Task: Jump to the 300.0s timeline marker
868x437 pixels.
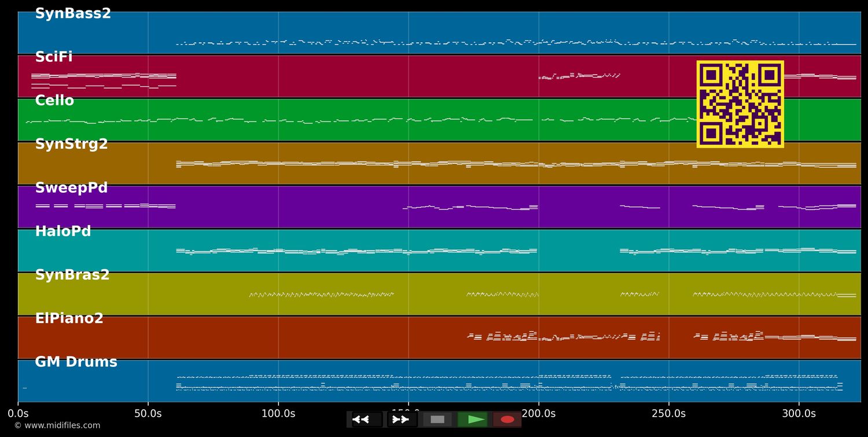Action: tap(799, 414)
